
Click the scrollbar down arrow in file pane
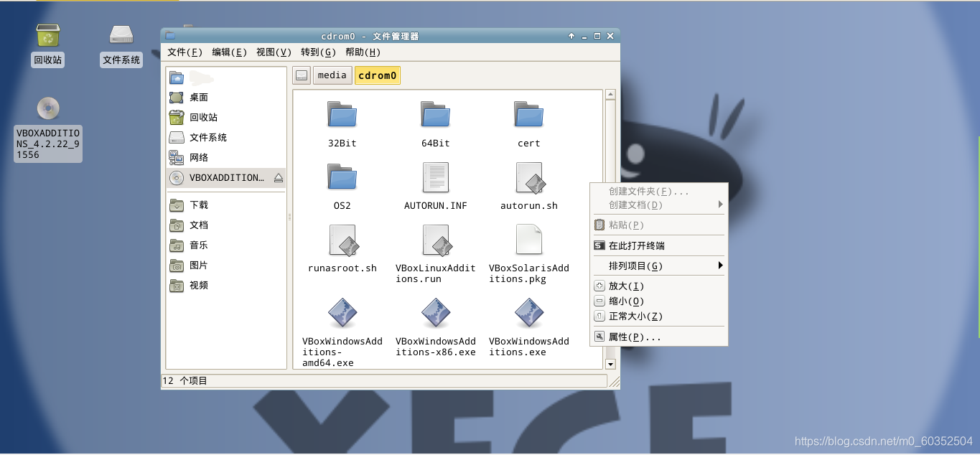(611, 364)
